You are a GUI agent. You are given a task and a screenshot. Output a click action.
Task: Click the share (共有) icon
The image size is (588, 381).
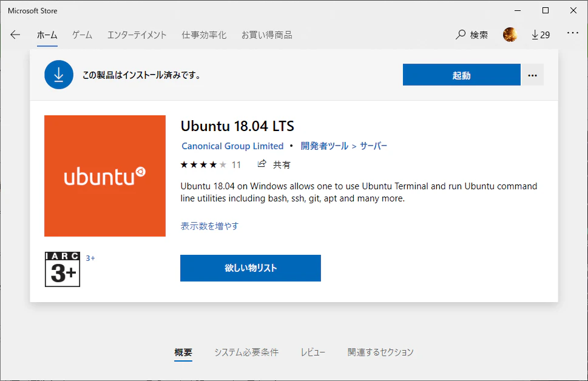(262, 164)
